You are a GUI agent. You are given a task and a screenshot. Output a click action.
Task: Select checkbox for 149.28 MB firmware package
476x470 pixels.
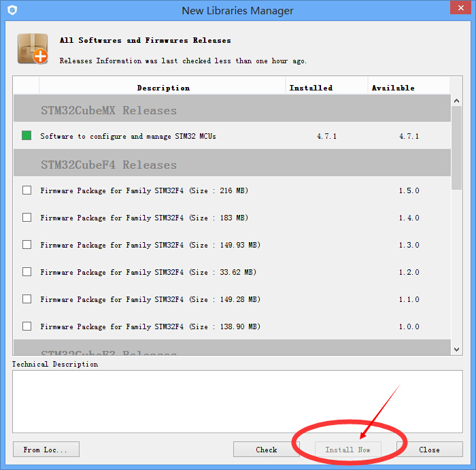(x=27, y=299)
